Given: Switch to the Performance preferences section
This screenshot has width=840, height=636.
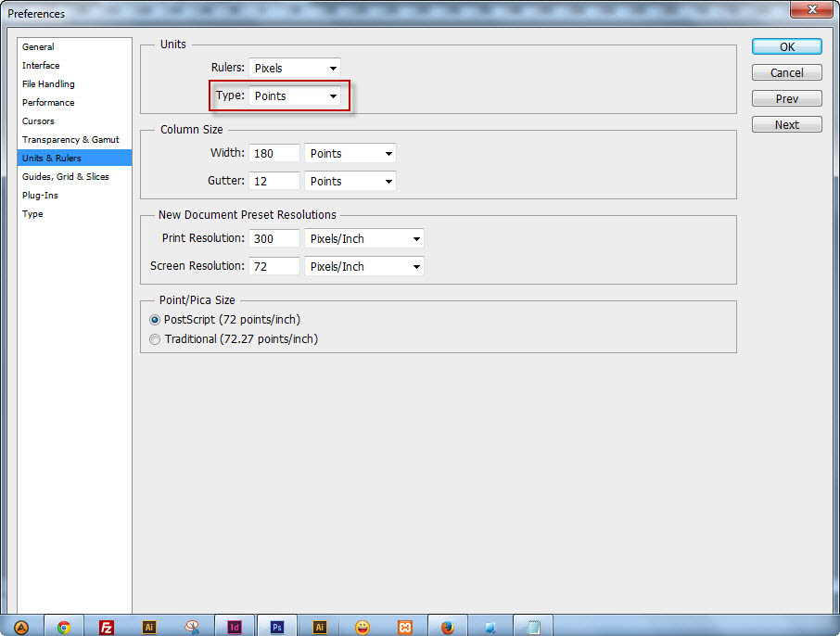Looking at the screenshot, I should click(48, 102).
